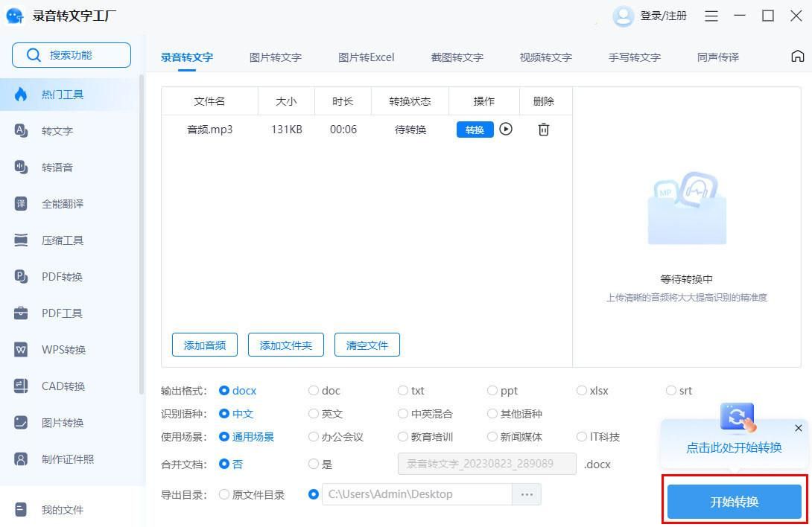This screenshot has height=527, width=812.
Task: Click the 音频.mp3 file name cell
Action: 210,130
